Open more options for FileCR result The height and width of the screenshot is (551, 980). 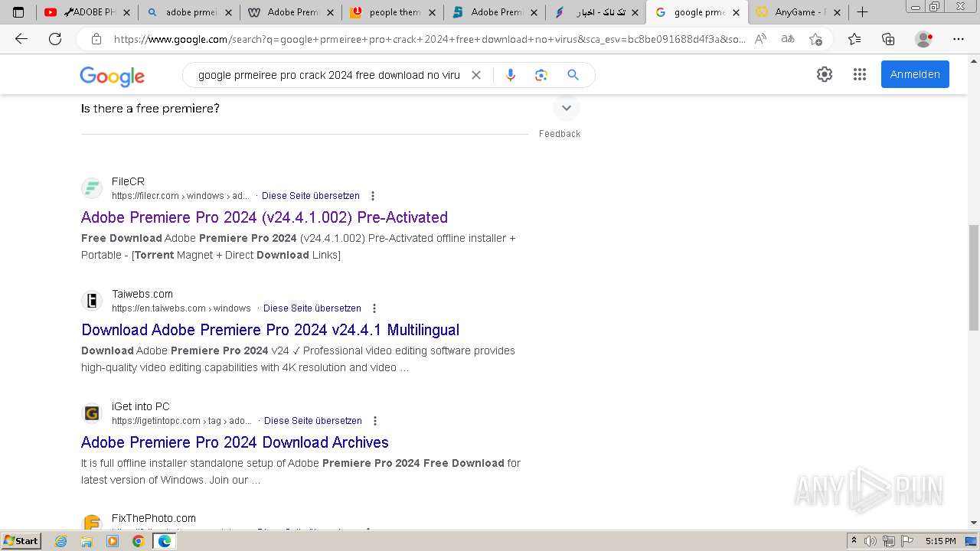[373, 196]
